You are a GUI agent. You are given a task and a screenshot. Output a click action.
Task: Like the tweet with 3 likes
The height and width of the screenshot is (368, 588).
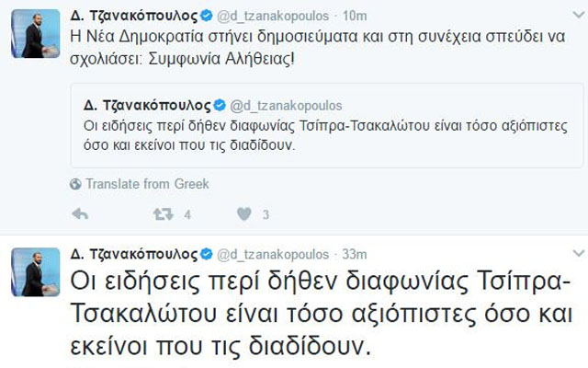coord(244,214)
